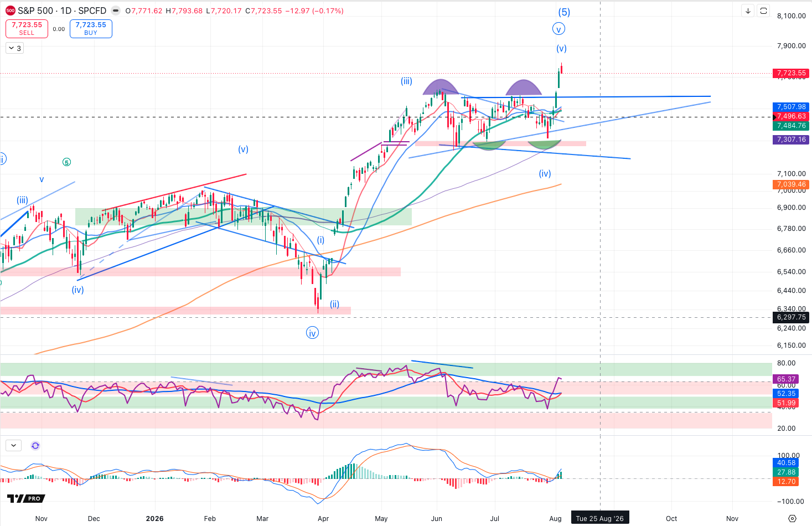Open chart settings gear at bottom right
Screen dimensions: 812x526
tap(792, 519)
